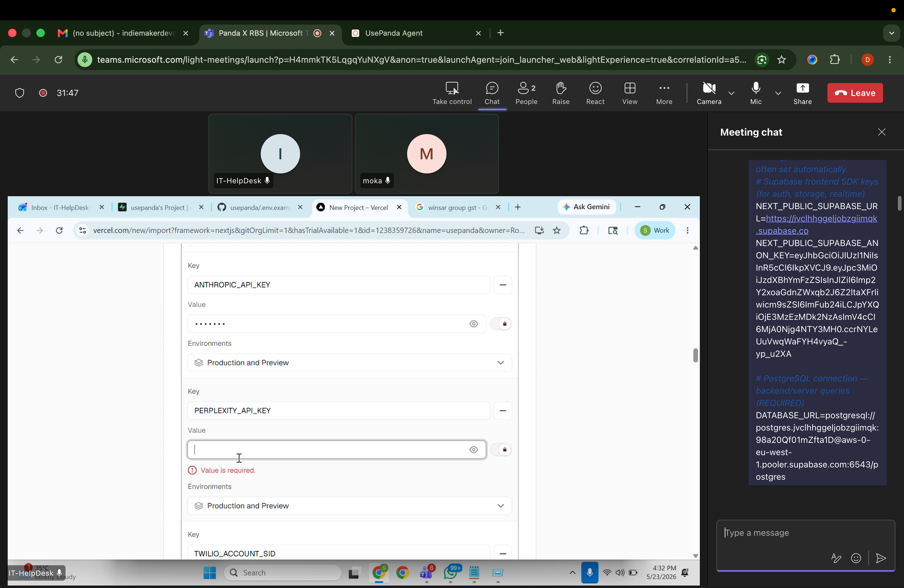Open the View layout options
904x588 pixels.
pos(630,93)
